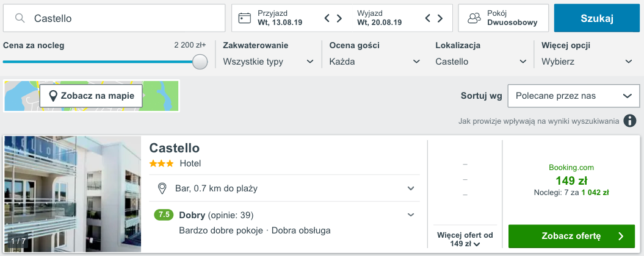The width and height of the screenshot is (644, 256).
Task: Move check-in date one day later
Action: coord(339,18)
